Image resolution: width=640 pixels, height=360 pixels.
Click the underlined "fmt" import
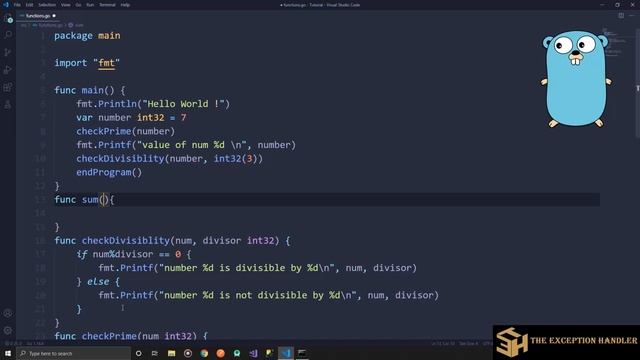[x=106, y=63]
